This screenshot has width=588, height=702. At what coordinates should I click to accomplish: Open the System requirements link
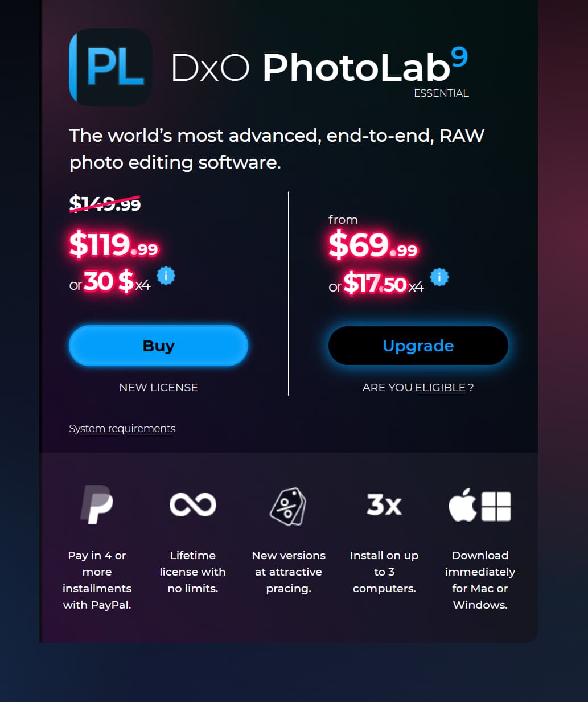[122, 428]
